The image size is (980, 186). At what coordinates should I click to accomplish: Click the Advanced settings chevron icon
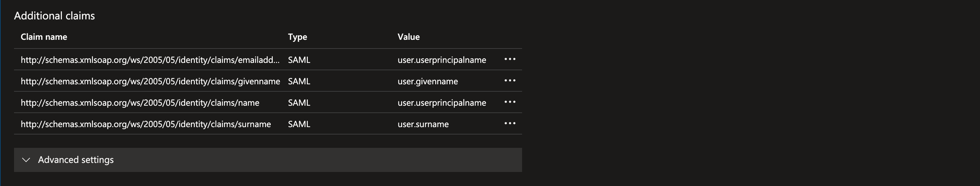26,160
